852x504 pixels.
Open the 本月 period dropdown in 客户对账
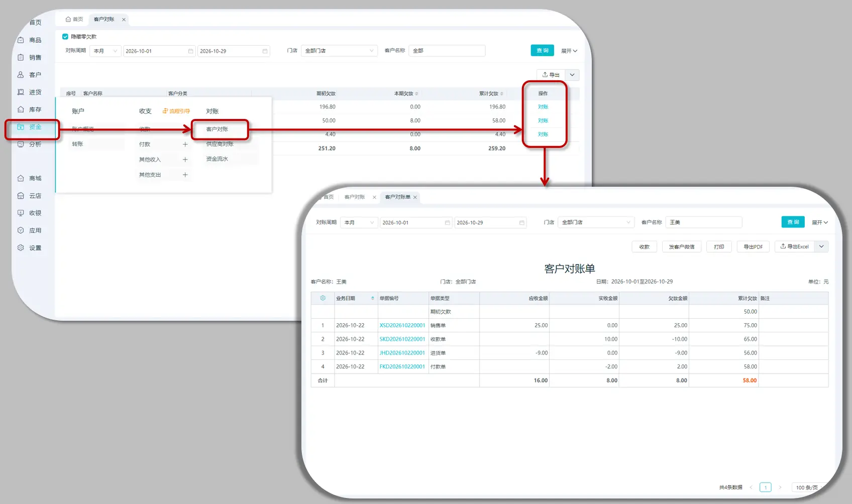coord(105,51)
